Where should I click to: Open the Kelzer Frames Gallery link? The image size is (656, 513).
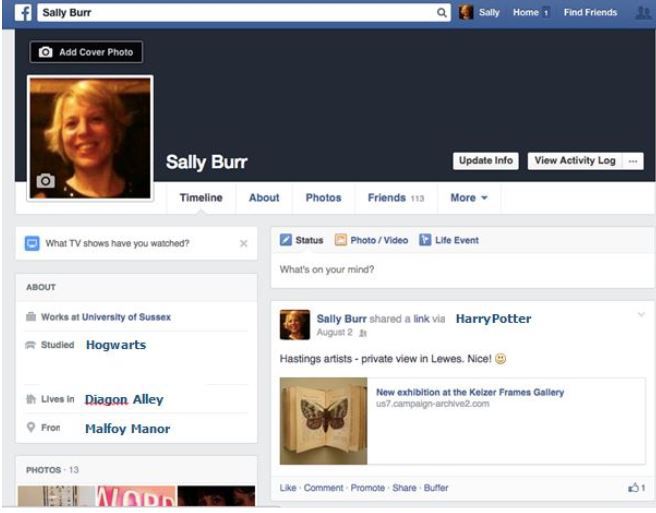pyautogui.click(x=469, y=393)
